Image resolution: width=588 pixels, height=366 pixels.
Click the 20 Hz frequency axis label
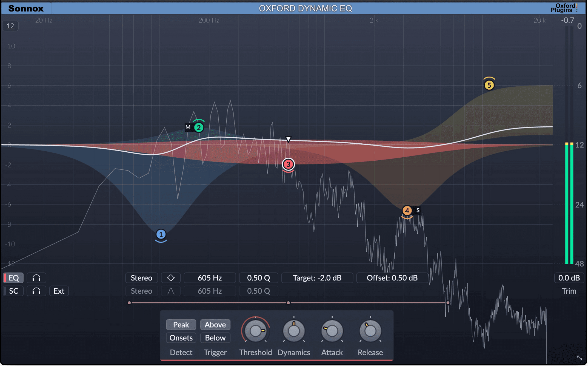tap(44, 20)
